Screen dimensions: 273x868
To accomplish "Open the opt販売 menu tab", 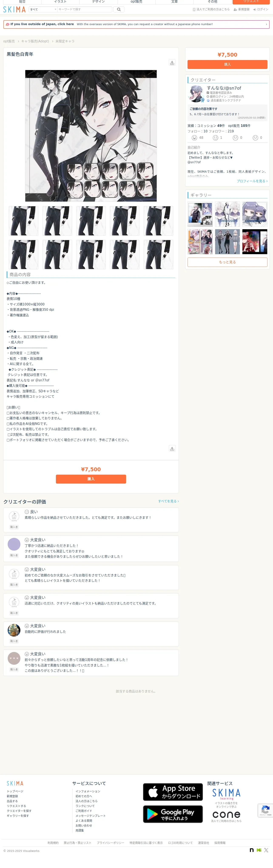I will pos(136,2).
